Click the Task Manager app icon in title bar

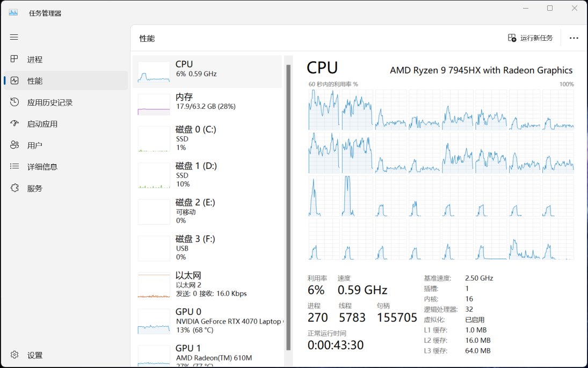[x=13, y=13]
